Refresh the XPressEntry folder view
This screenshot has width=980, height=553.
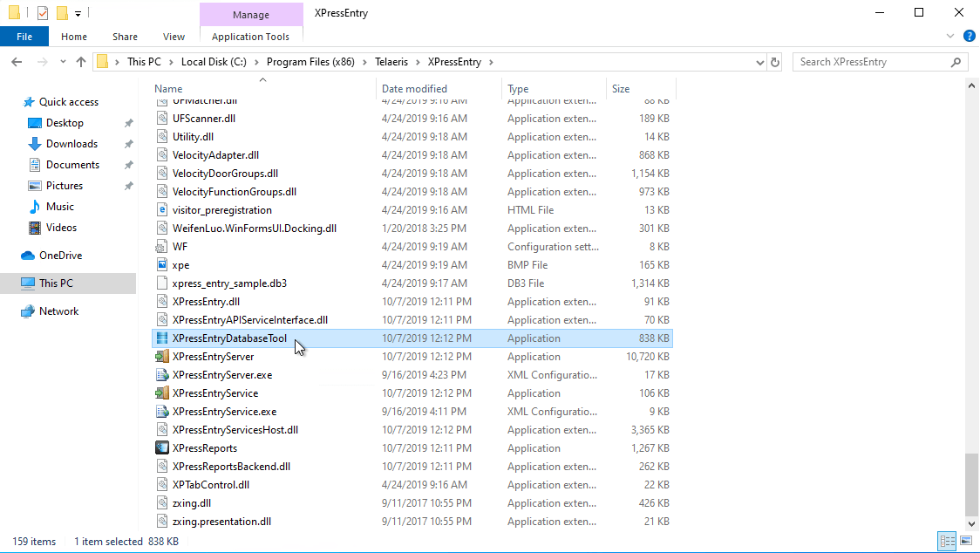tap(775, 62)
